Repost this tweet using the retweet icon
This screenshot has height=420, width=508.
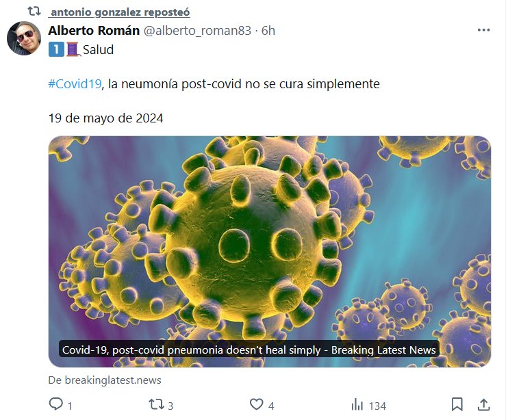pos(156,404)
